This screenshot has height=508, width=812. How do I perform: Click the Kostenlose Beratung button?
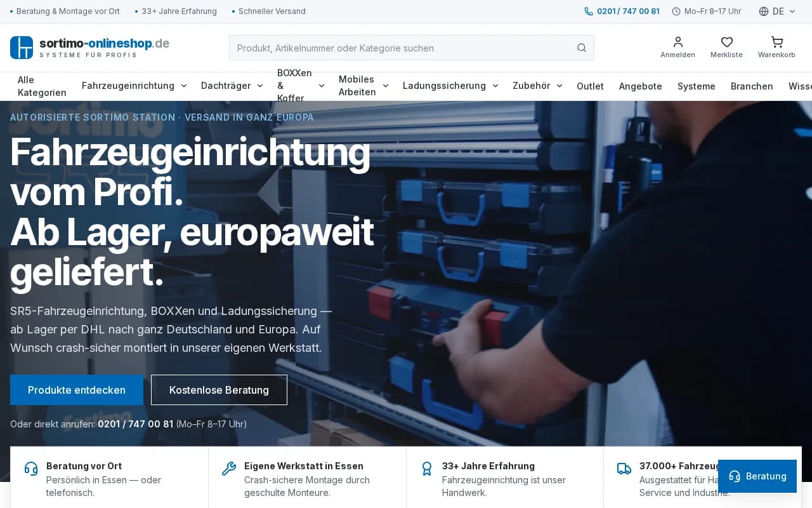click(219, 390)
